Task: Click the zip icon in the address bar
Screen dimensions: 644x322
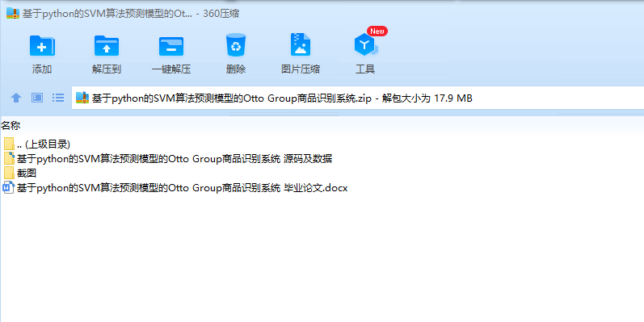Action: (82, 98)
